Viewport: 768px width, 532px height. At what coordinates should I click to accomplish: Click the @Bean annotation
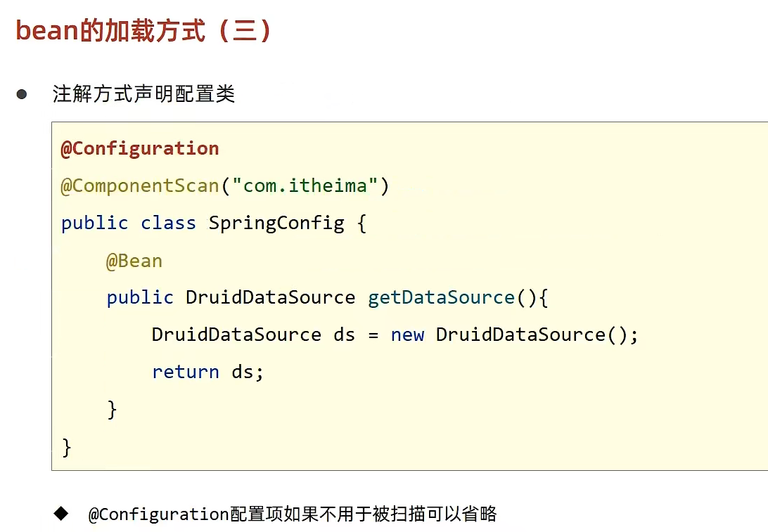tap(134, 261)
